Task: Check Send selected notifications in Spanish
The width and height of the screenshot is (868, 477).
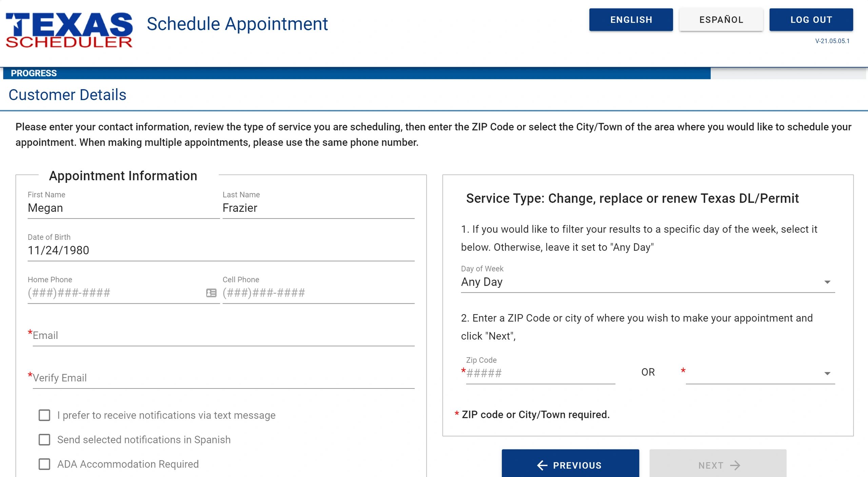Action: point(44,439)
